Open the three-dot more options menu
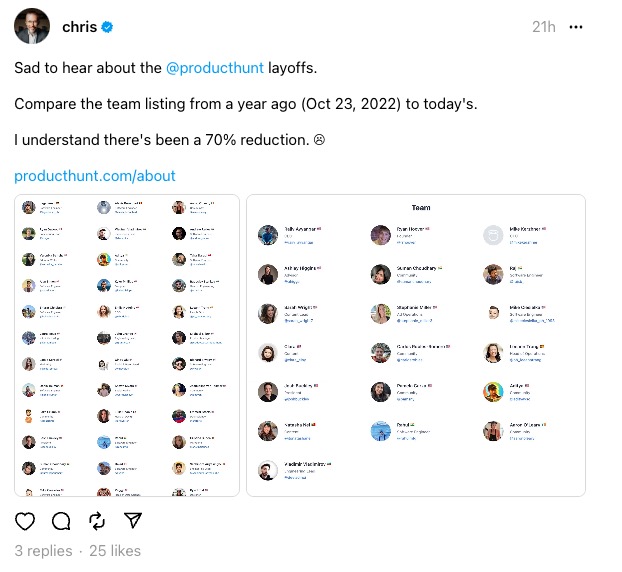The width and height of the screenshot is (622, 572). (575, 27)
